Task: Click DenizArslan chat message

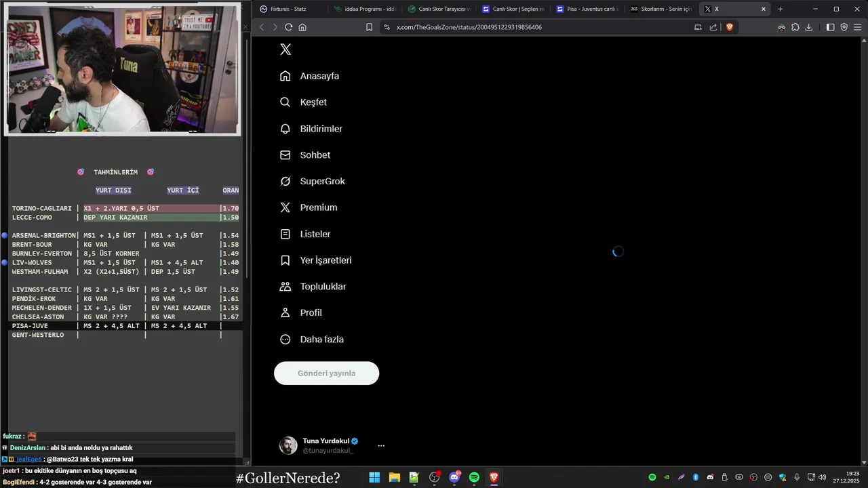Action: pos(68,448)
